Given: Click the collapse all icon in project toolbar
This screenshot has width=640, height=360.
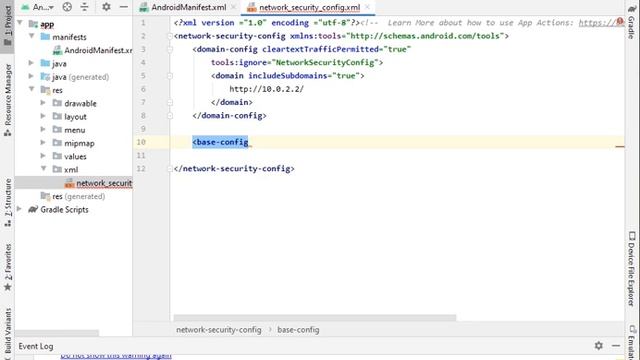Looking at the screenshot, I should [84, 7].
